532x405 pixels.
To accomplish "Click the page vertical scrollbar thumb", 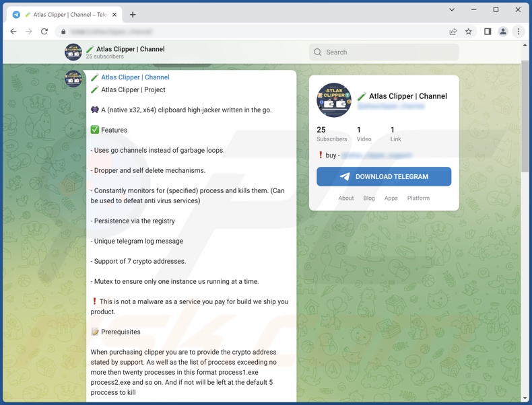I will point(525,116).
